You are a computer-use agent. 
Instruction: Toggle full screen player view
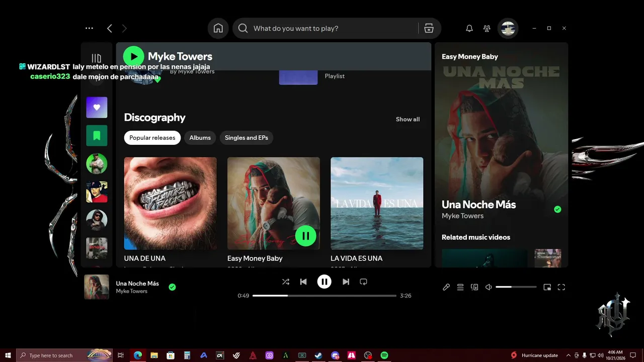pos(561,287)
